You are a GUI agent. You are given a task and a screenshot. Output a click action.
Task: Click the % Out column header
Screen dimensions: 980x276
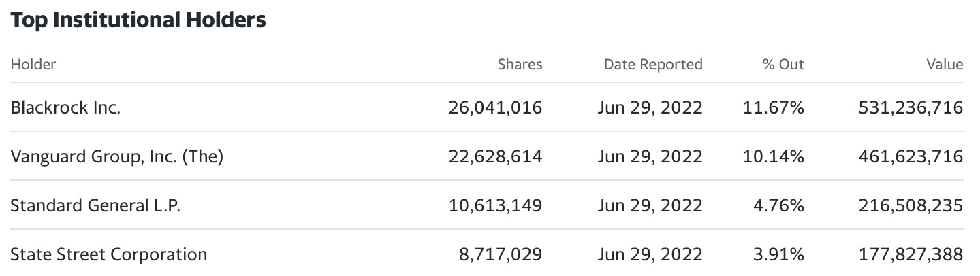pyautogui.click(x=783, y=65)
